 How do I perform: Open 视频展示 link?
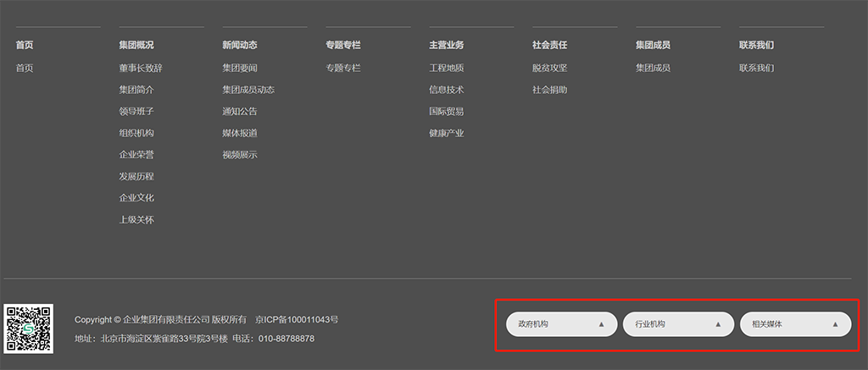pos(240,155)
